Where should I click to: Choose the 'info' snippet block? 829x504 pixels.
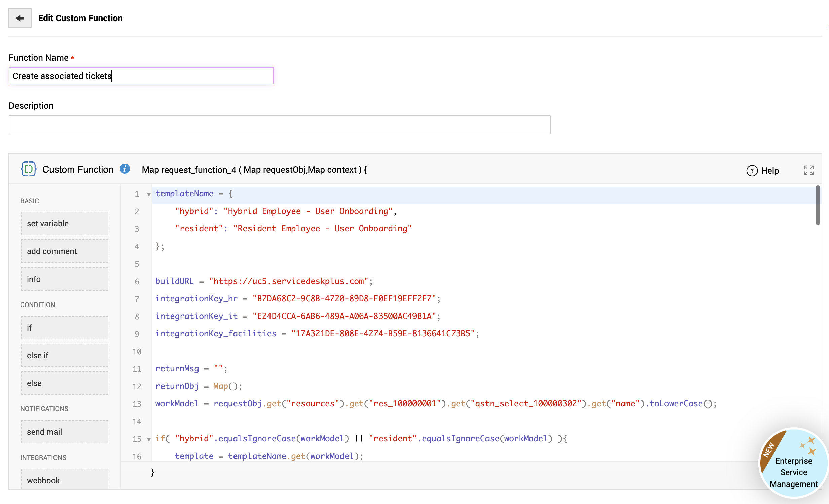coord(64,279)
